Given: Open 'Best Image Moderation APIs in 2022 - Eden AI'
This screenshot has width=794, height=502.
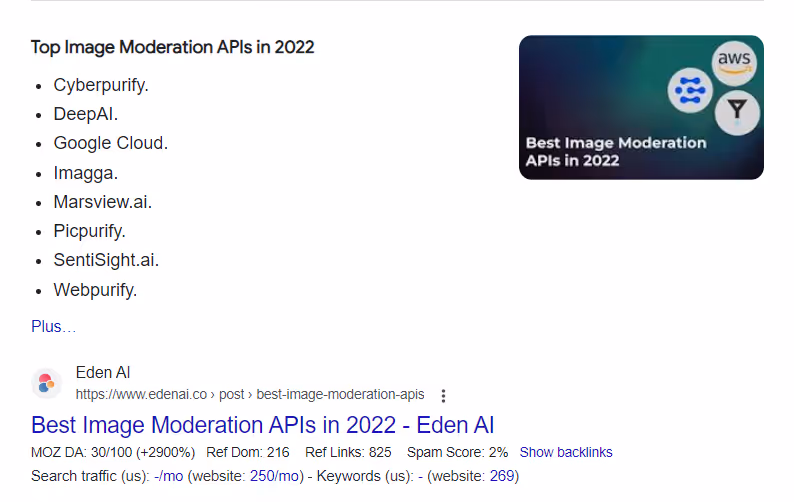Looking at the screenshot, I should point(262,425).
